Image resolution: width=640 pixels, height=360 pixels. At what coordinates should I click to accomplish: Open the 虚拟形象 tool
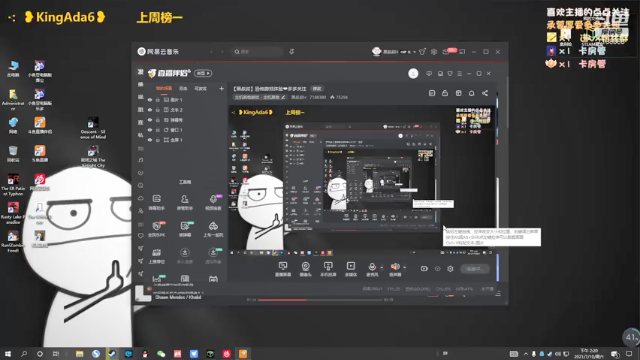click(213, 256)
